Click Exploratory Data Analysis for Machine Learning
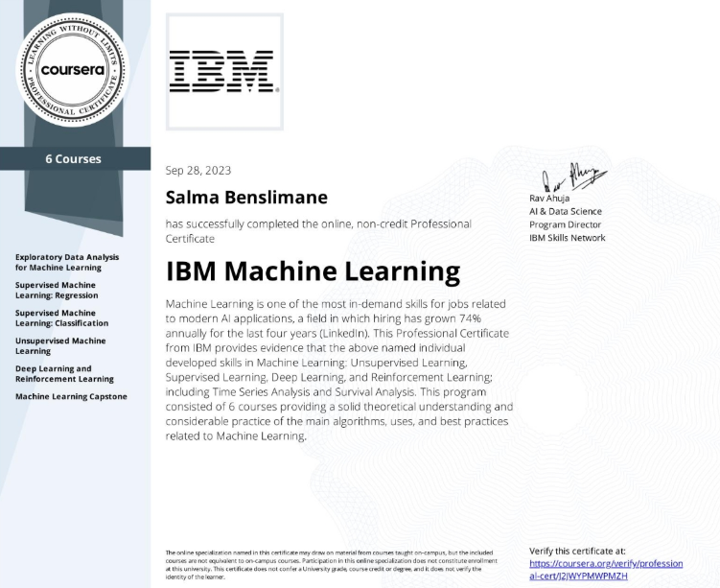Screen dimensions: 720x588 point(67,262)
